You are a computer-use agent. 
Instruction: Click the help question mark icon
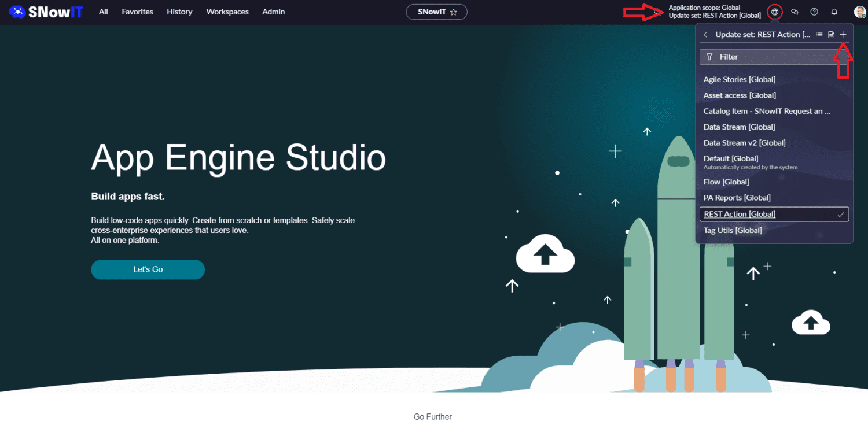[x=814, y=12]
